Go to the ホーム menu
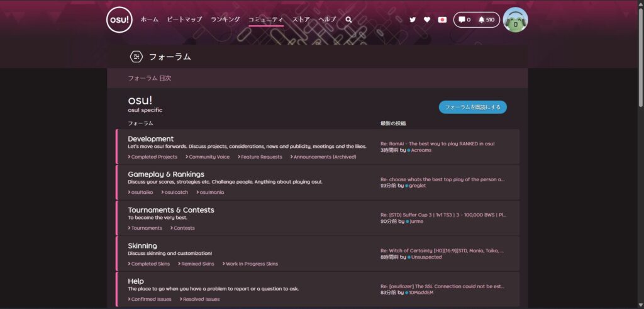Image resolution: width=644 pixels, height=309 pixels. (x=150, y=20)
